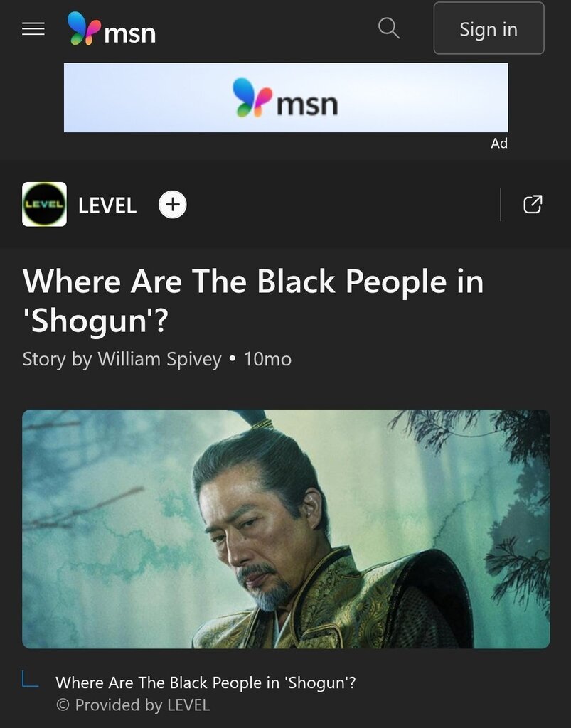Image resolution: width=571 pixels, height=728 pixels.
Task: Open article in new window icon
Action: [x=533, y=204]
